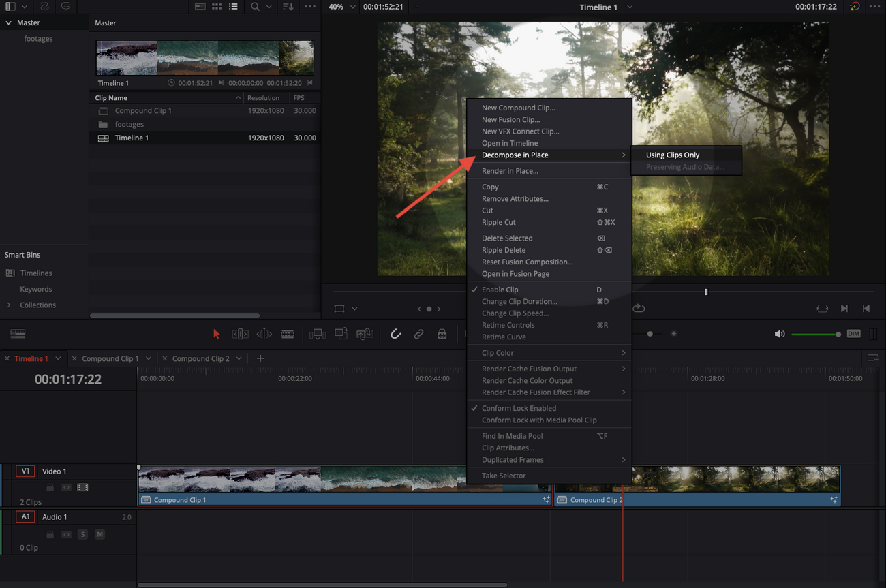Activate the Trim edit mode tool
The height and width of the screenshot is (588, 886).
pos(240,334)
